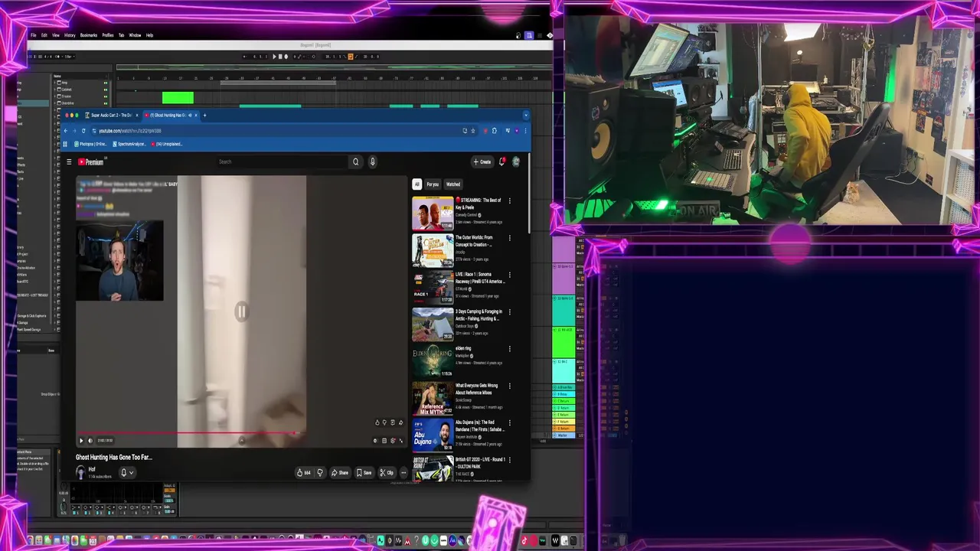Open the elden ring video thumbnail
Viewport: 980px width, 551px height.
pos(433,361)
